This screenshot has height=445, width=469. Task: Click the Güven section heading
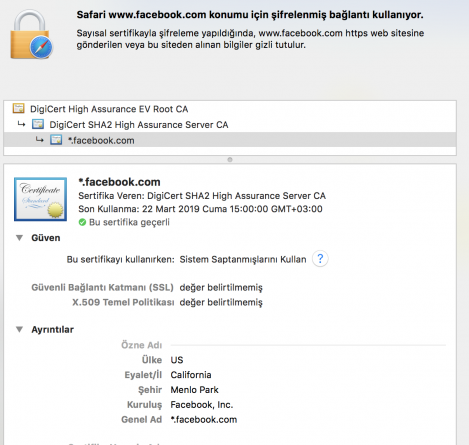[46, 238]
